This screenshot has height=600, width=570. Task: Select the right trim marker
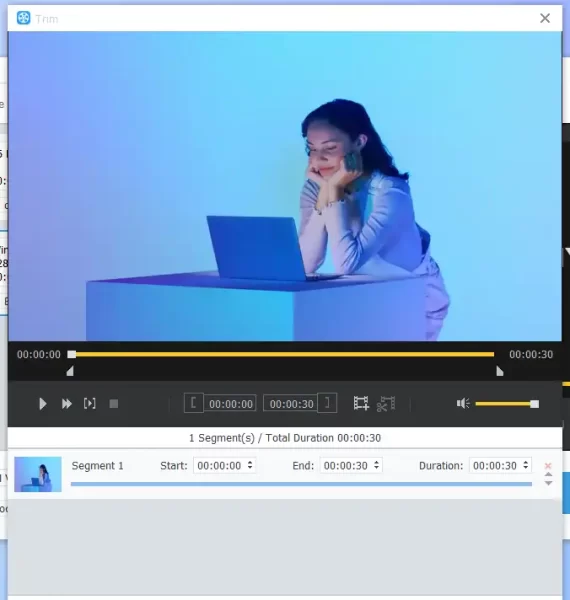click(500, 371)
